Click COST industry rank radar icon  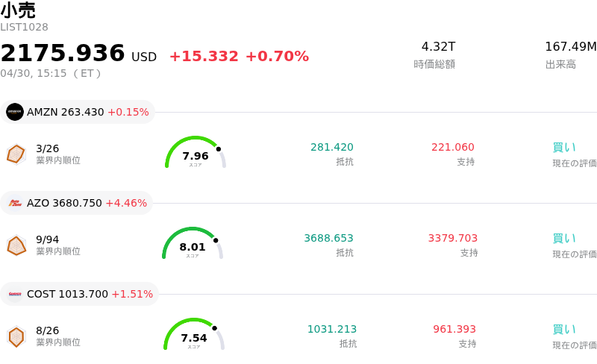pyautogui.click(x=16, y=336)
